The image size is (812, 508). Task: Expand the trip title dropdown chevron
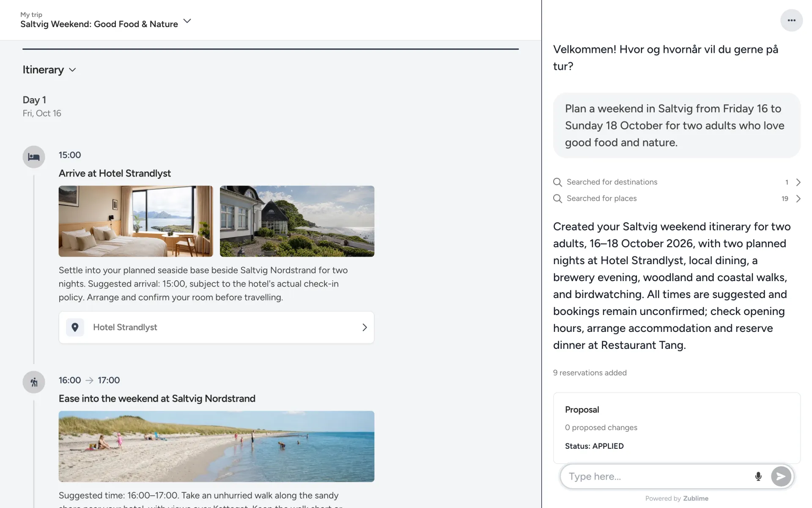point(187,21)
